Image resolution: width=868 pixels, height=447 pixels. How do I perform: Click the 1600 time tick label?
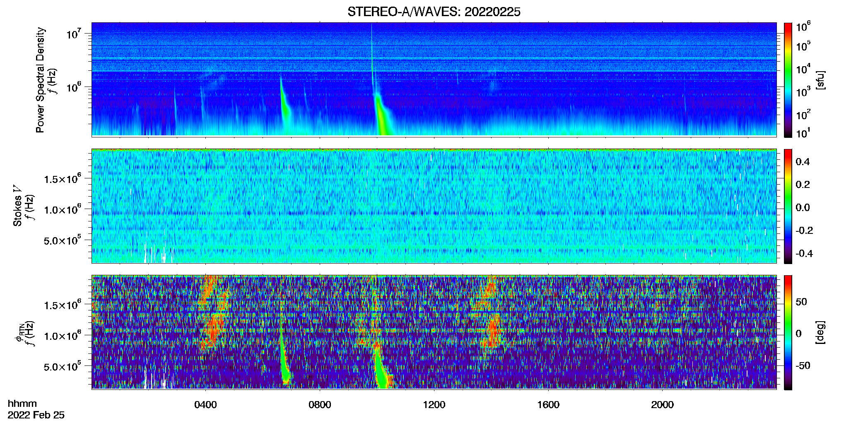548,405
